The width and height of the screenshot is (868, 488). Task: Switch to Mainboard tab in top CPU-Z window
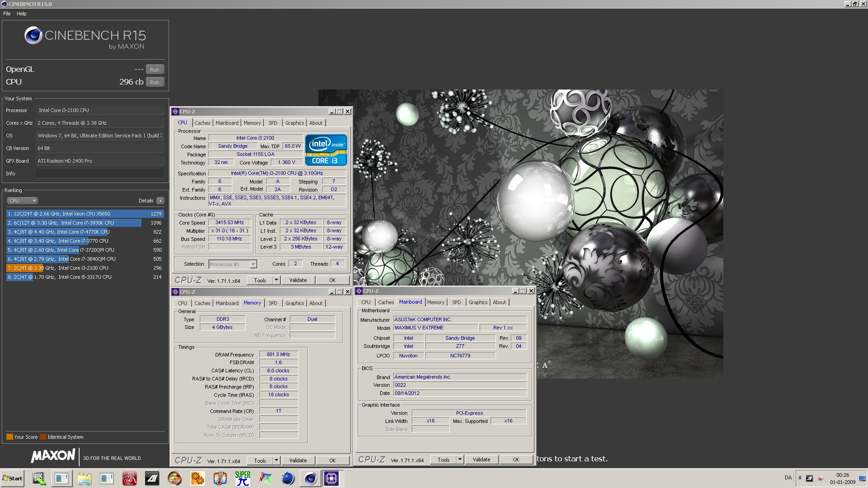[x=227, y=123]
